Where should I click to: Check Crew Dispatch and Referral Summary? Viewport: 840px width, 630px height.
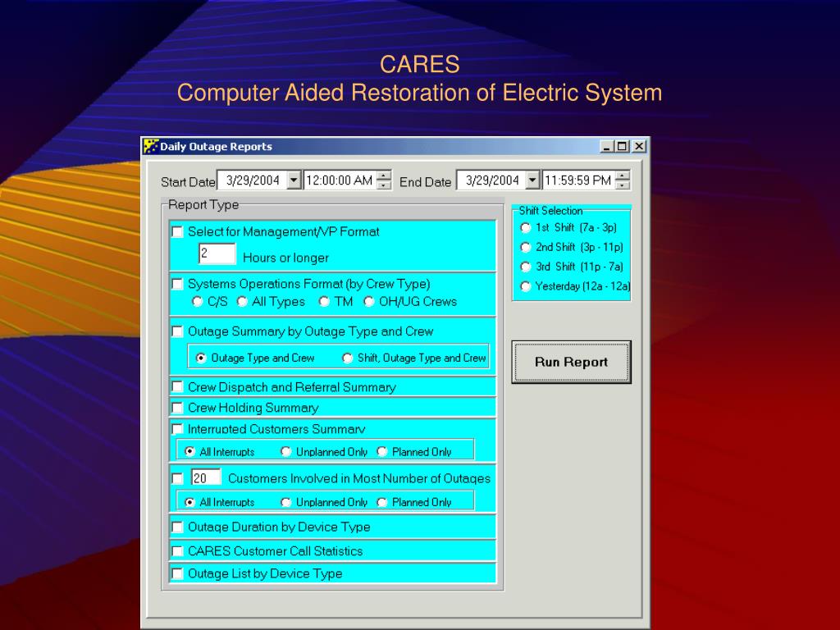click(177, 386)
